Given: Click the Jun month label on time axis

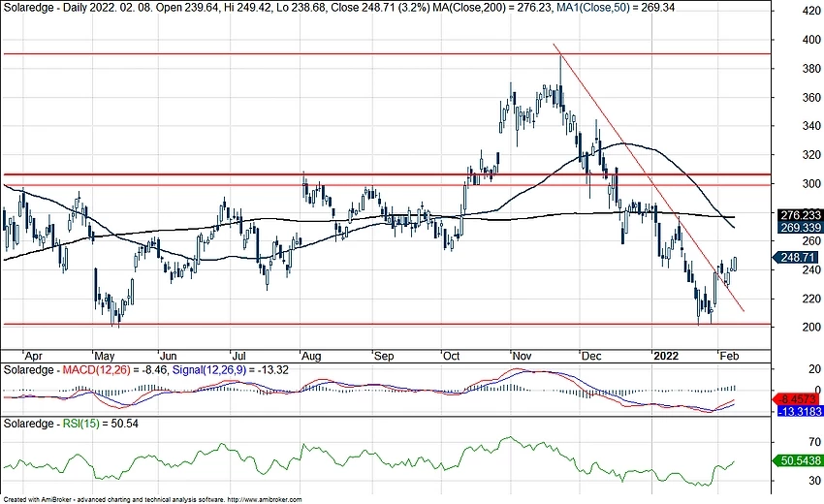Looking at the screenshot, I should 169,357.
